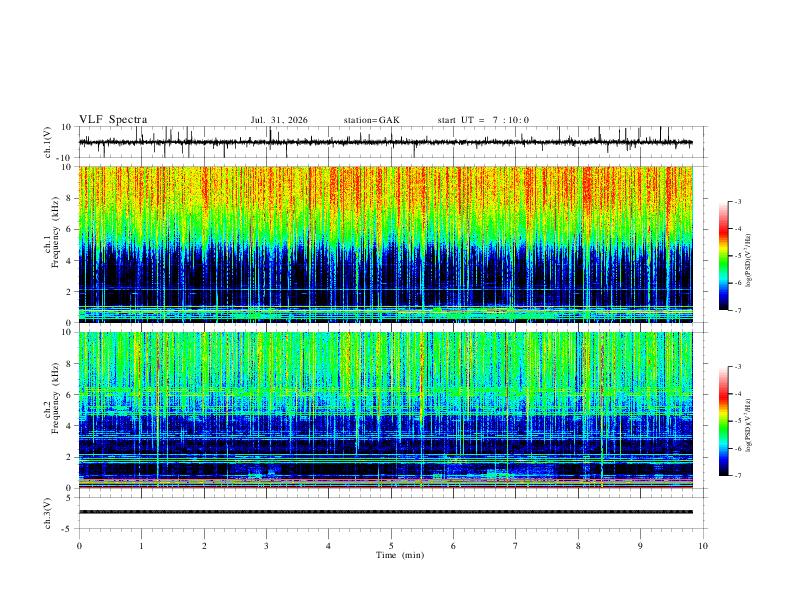The height and width of the screenshot is (612, 792).
Task: Click the date label Jul. 31, 2026
Action: [x=279, y=120]
